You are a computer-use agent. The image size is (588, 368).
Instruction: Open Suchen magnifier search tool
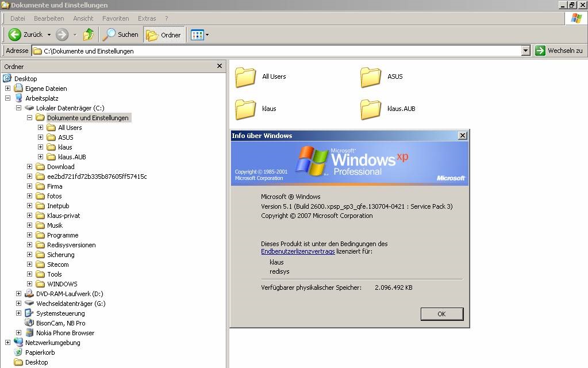point(121,34)
